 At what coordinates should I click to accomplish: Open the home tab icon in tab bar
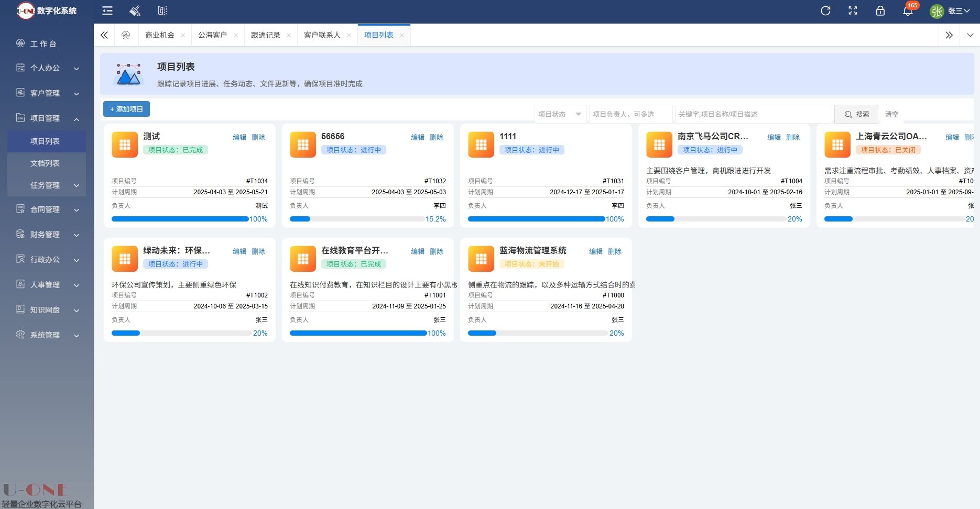pyautogui.click(x=126, y=35)
